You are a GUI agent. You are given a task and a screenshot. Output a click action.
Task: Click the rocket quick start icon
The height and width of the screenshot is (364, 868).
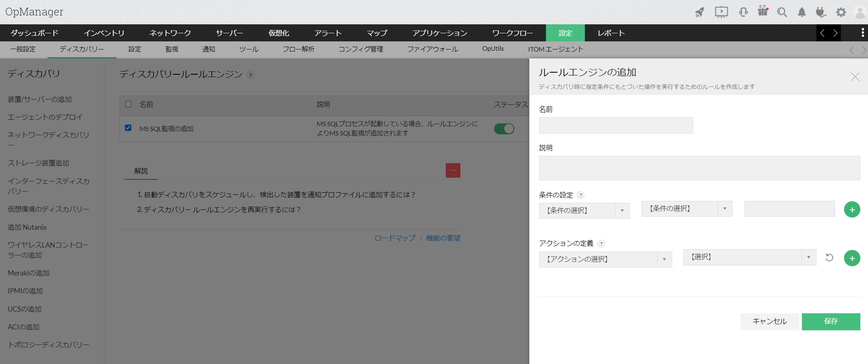700,12
